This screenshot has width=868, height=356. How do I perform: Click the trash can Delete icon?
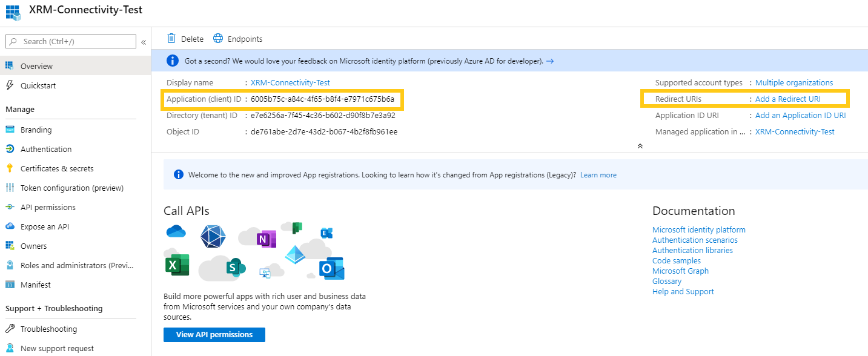pos(171,38)
